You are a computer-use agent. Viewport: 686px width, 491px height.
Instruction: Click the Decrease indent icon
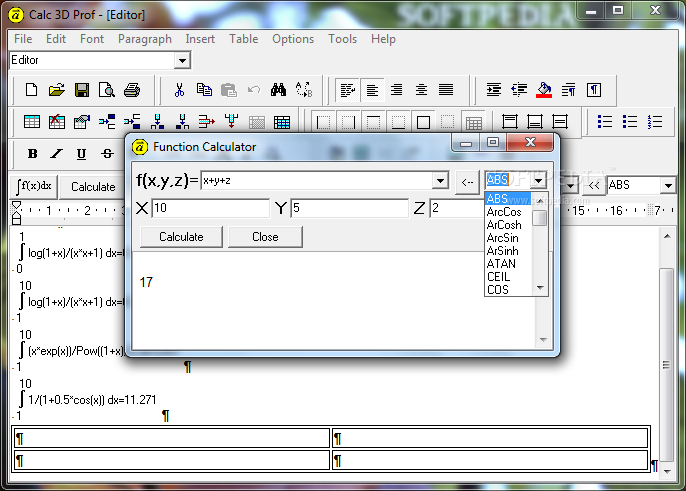[519, 90]
